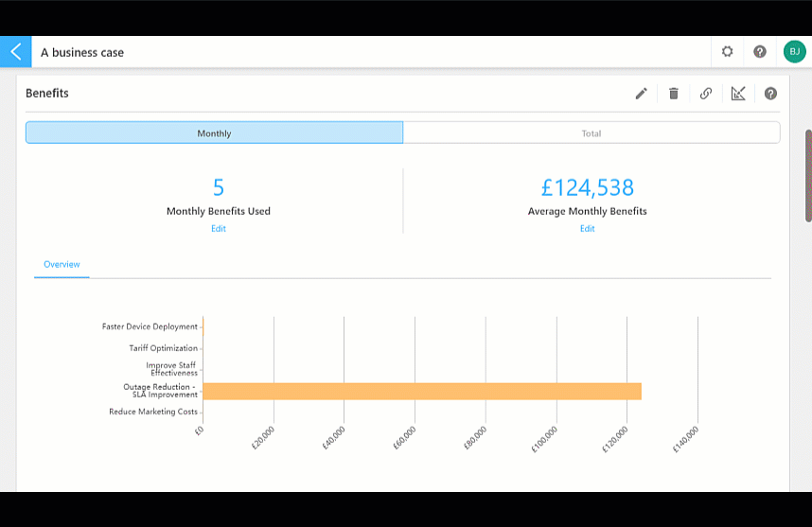Click the orange Outage Reduction bar

pyautogui.click(x=422, y=392)
